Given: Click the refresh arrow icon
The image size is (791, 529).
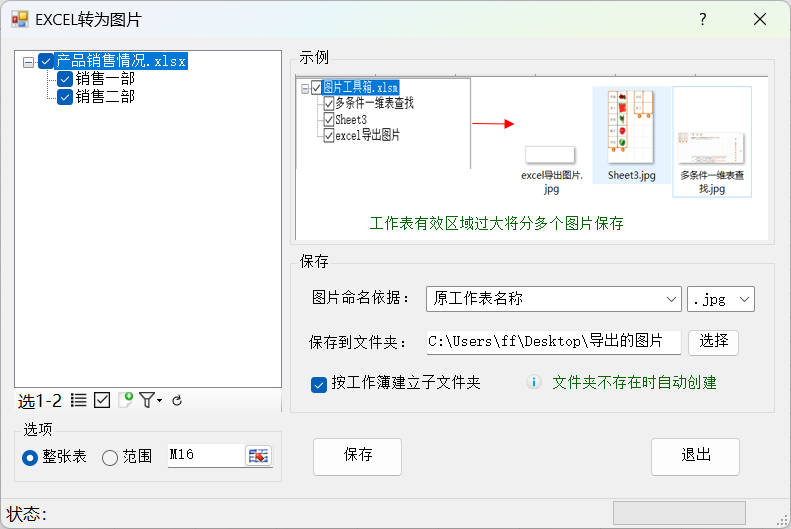Looking at the screenshot, I should pyautogui.click(x=177, y=401).
